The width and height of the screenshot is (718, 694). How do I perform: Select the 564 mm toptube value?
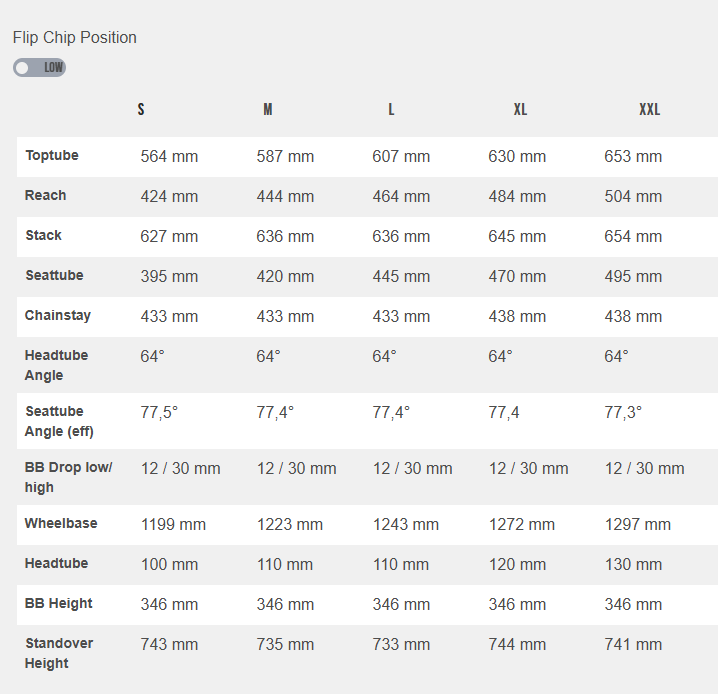169,157
